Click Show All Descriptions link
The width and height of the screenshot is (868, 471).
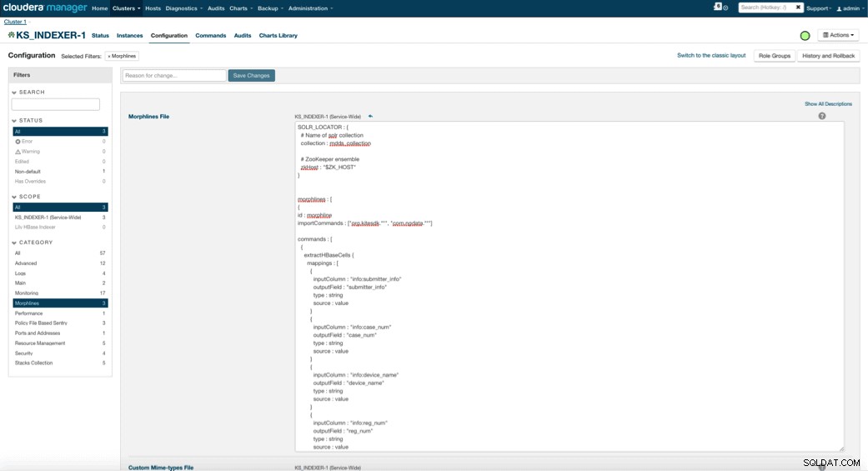coord(828,104)
